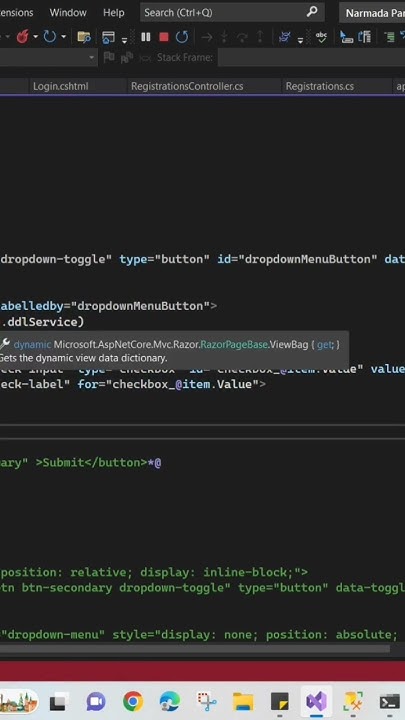Open Google Chrome from the taskbar
Image resolution: width=405 pixels, height=720 pixels.
[x=133, y=702]
